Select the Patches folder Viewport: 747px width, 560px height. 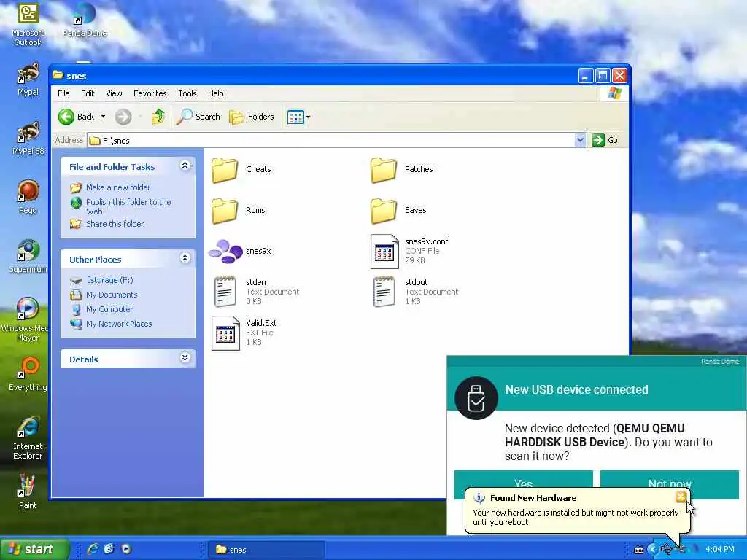(402, 169)
